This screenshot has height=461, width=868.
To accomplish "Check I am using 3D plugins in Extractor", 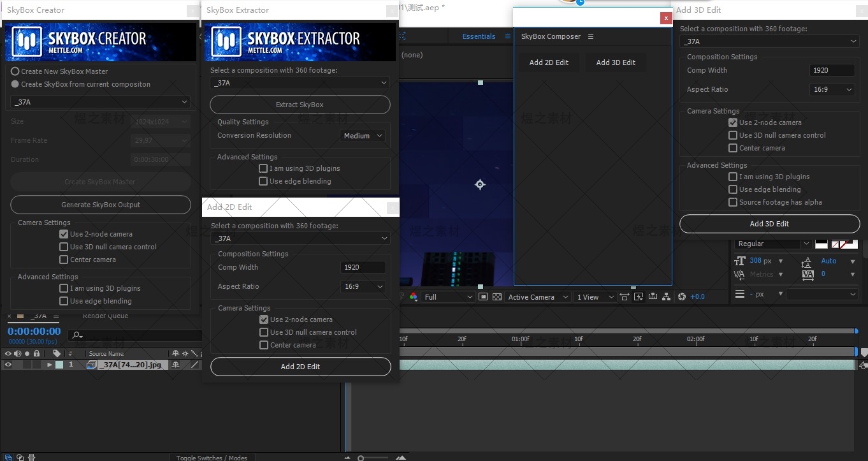I will 263,168.
